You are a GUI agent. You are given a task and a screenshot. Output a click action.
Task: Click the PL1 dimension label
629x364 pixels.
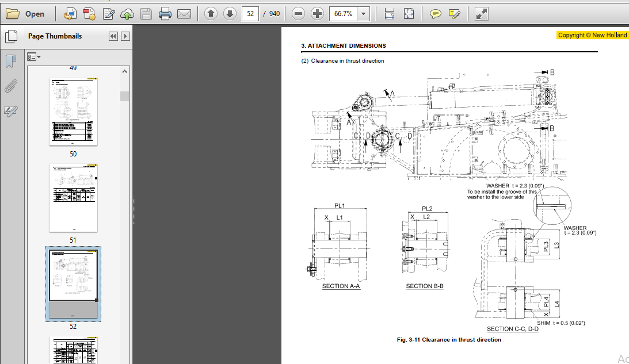pyautogui.click(x=340, y=206)
